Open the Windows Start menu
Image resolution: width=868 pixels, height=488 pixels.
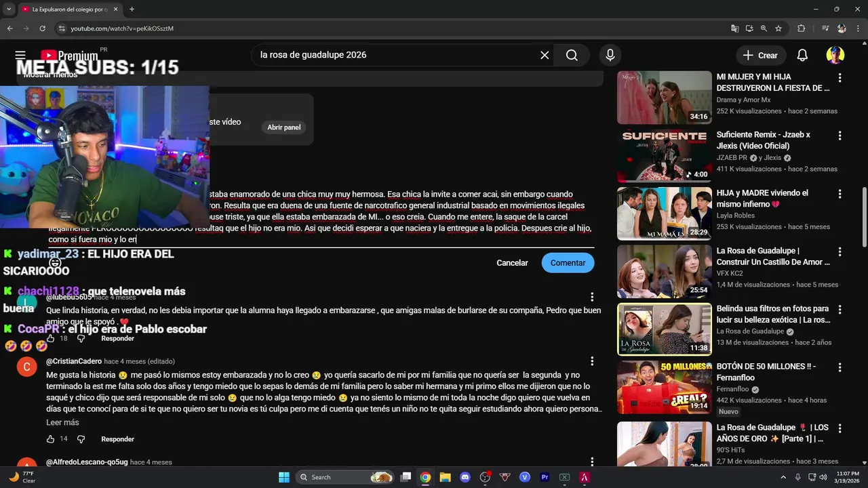point(284,477)
